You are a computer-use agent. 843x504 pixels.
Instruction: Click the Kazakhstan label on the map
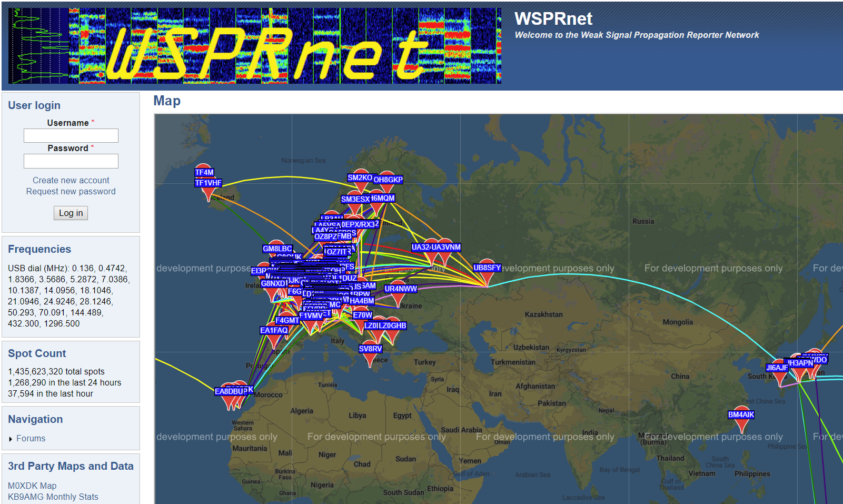[x=544, y=314]
